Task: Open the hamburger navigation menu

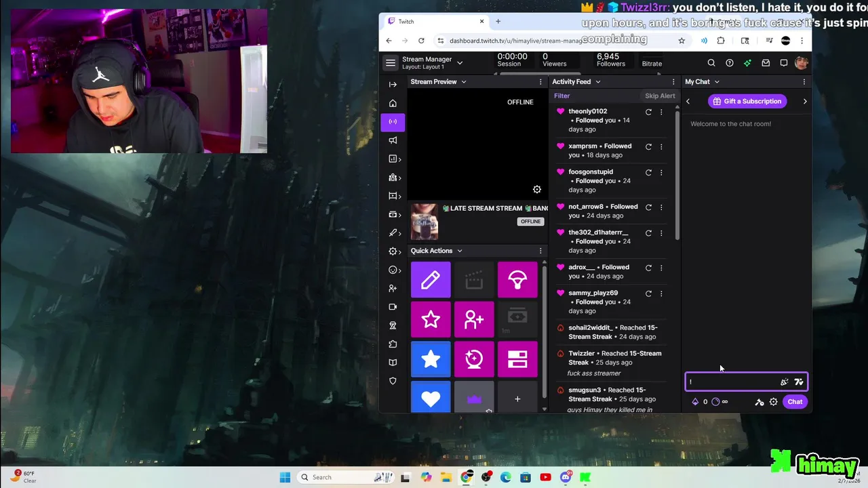Action: pos(391,63)
